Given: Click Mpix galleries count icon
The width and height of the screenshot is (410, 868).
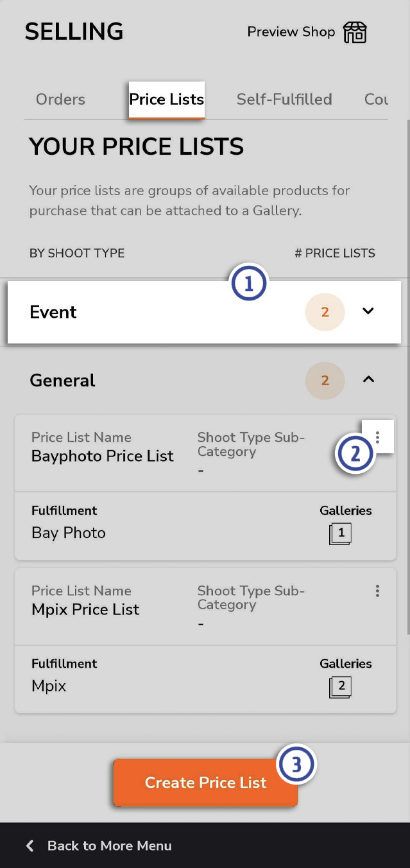Looking at the screenshot, I should click(340, 687).
